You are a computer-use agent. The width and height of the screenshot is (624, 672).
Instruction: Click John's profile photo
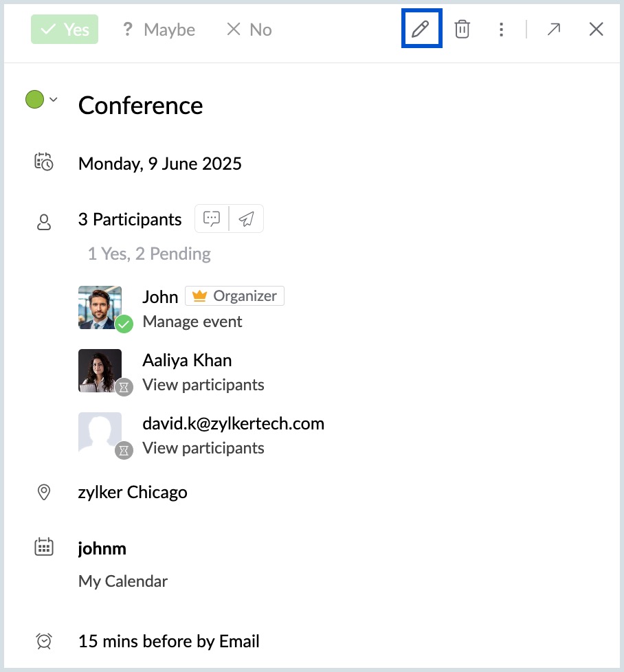coord(100,307)
